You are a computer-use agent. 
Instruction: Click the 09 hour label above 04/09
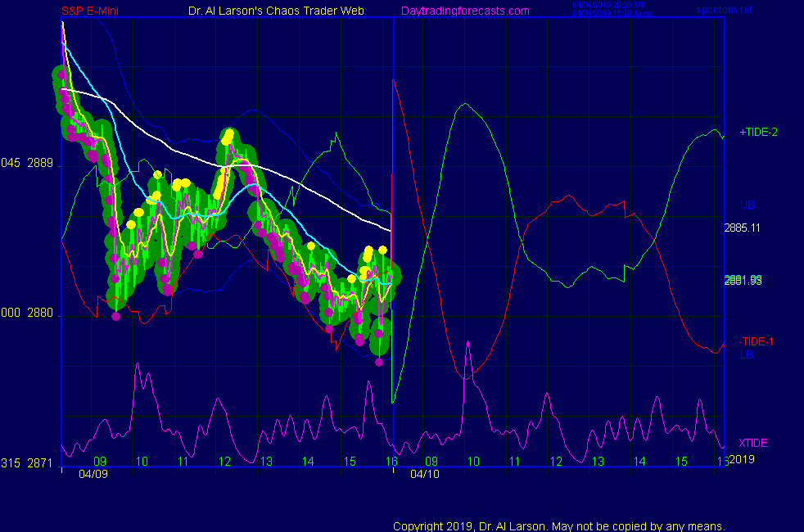pos(100,462)
